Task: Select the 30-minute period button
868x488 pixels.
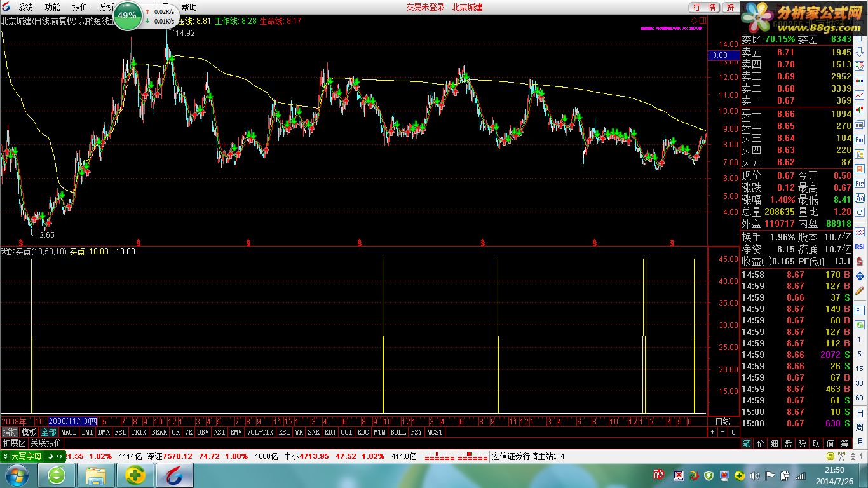Action: coord(860,383)
